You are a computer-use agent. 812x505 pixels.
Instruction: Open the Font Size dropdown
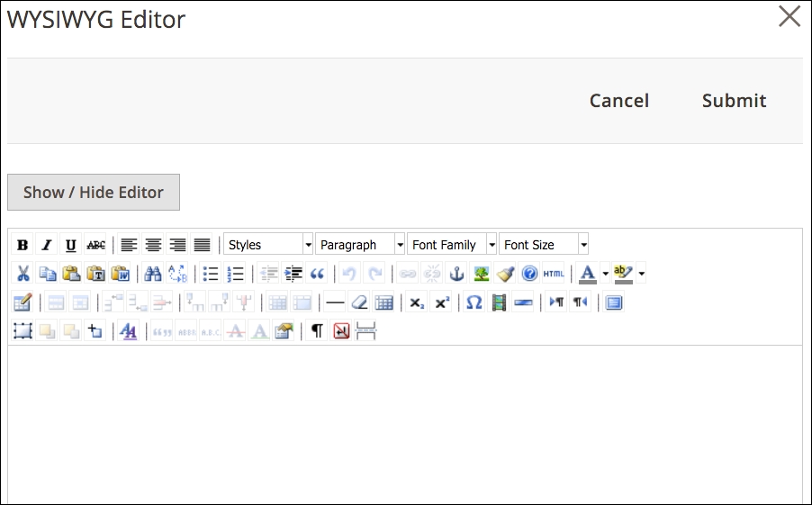click(544, 245)
